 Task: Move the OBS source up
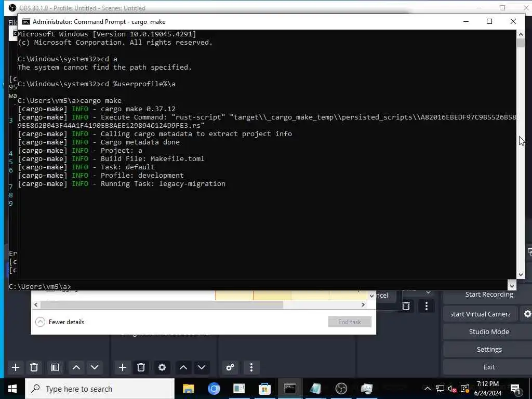pos(183,367)
